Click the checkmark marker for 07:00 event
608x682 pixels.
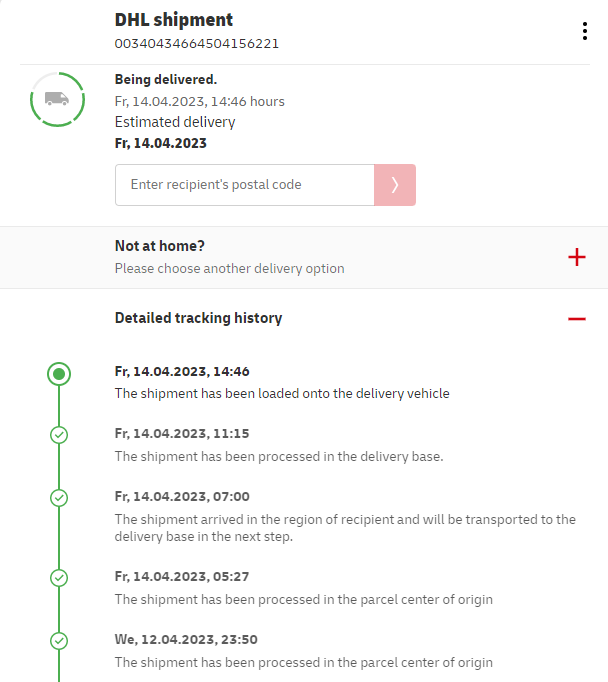click(59, 497)
